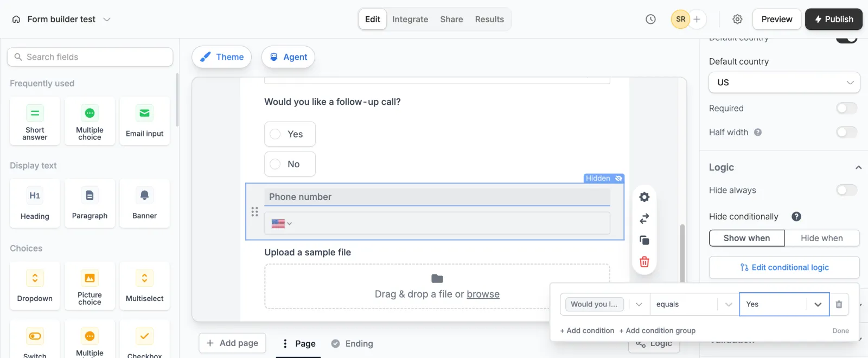Add a Multiple choice field from Frequently used

[90, 121]
